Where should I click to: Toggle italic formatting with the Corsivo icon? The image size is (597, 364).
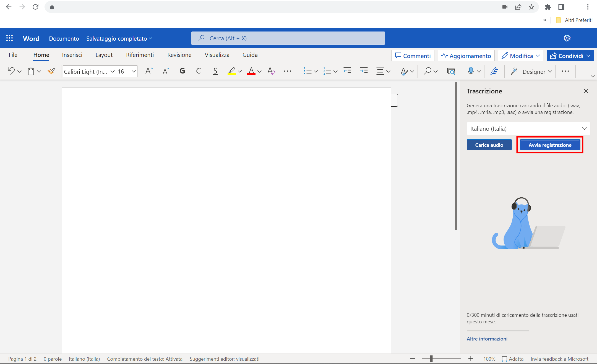point(199,71)
